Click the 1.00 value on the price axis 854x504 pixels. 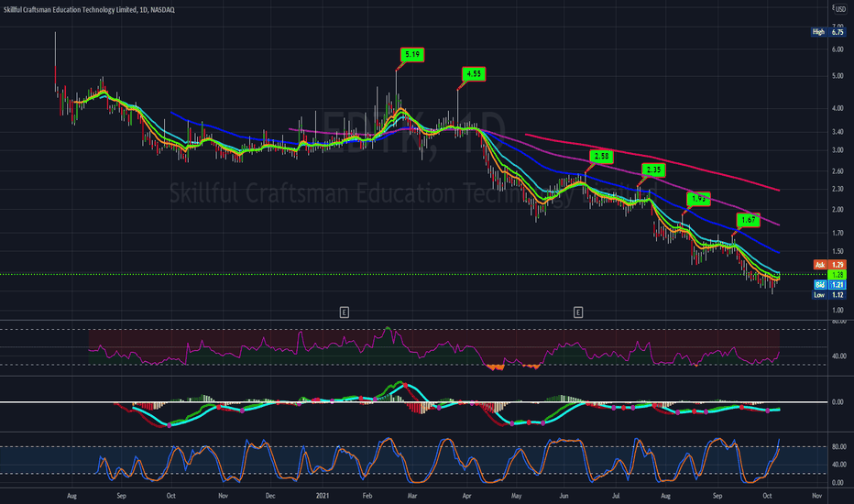pyautogui.click(x=838, y=311)
